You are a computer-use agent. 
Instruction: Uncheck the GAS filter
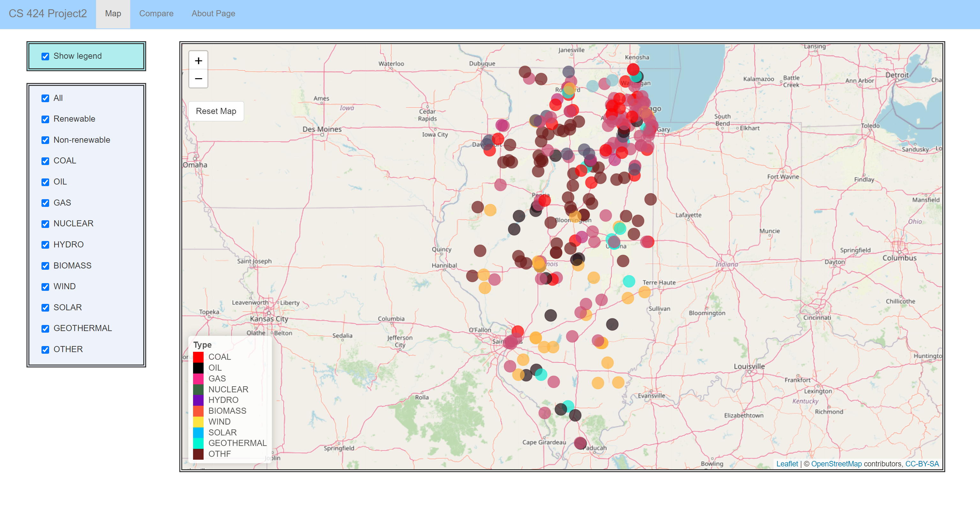pyautogui.click(x=45, y=203)
